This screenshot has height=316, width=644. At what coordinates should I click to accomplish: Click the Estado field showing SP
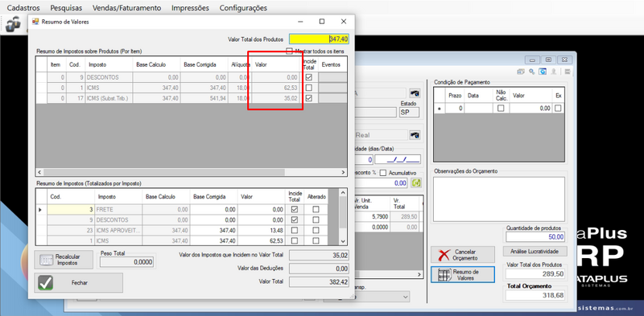(409, 113)
